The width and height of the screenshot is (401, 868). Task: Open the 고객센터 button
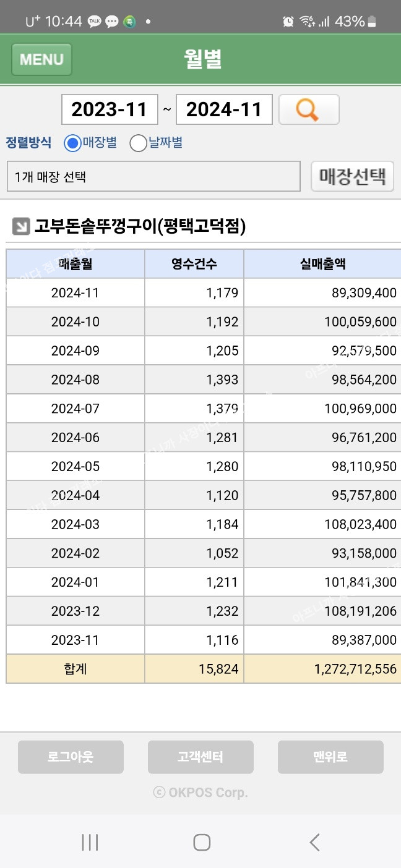click(x=200, y=757)
